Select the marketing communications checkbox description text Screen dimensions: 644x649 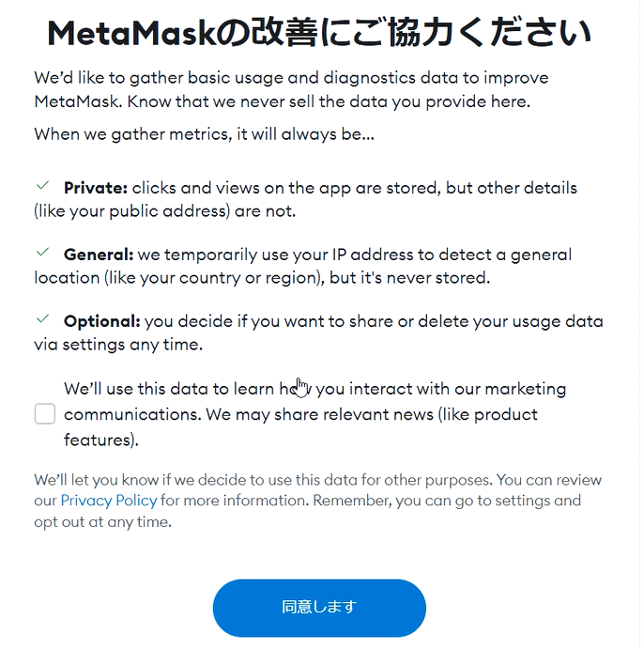click(314, 414)
